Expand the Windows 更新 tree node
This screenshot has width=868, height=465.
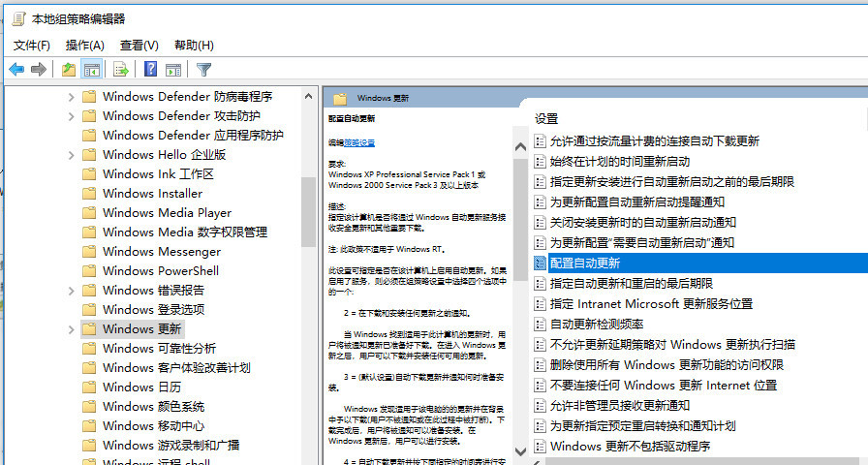click(71, 330)
